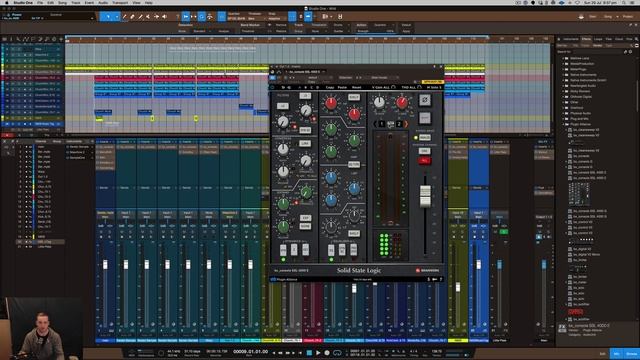Select the Mute tool
Image resolution: width=640 pixels, height=360 pixels.
click(148, 17)
